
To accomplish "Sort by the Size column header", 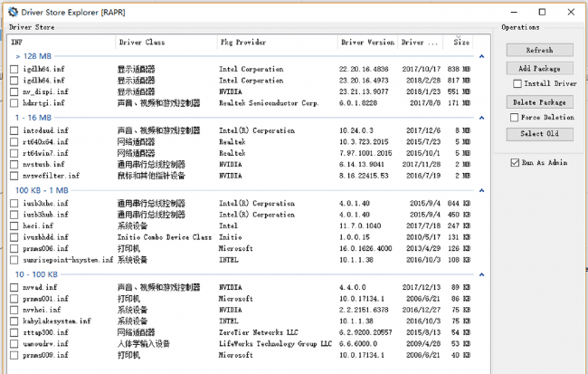I will click(x=458, y=42).
